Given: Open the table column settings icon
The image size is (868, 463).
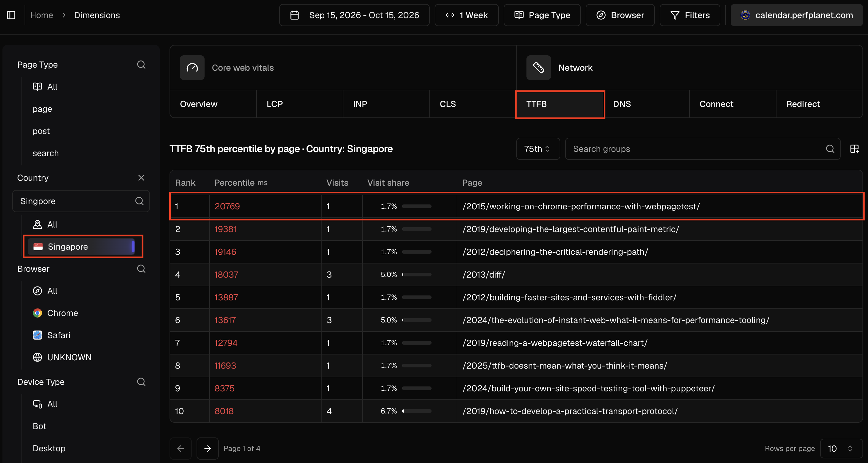Looking at the screenshot, I should coord(854,149).
